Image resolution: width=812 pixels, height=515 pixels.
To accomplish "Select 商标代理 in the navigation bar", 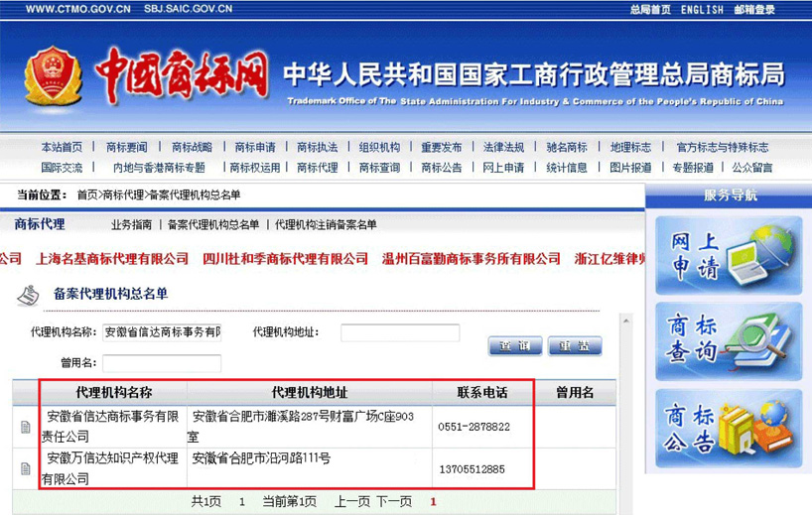I will click(x=317, y=168).
